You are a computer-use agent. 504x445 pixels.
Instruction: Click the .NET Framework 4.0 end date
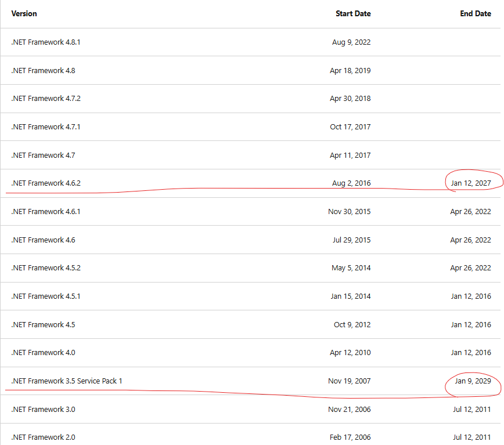tap(471, 353)
